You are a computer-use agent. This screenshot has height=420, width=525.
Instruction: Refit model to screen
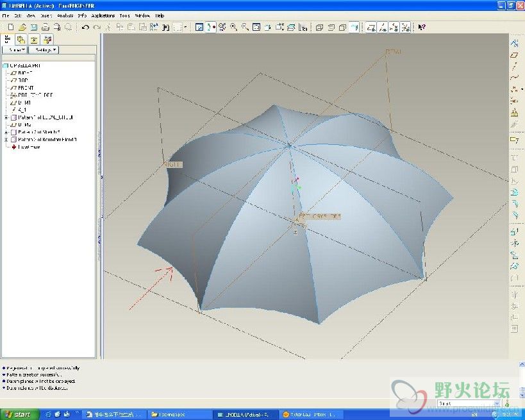pos(256,27)
